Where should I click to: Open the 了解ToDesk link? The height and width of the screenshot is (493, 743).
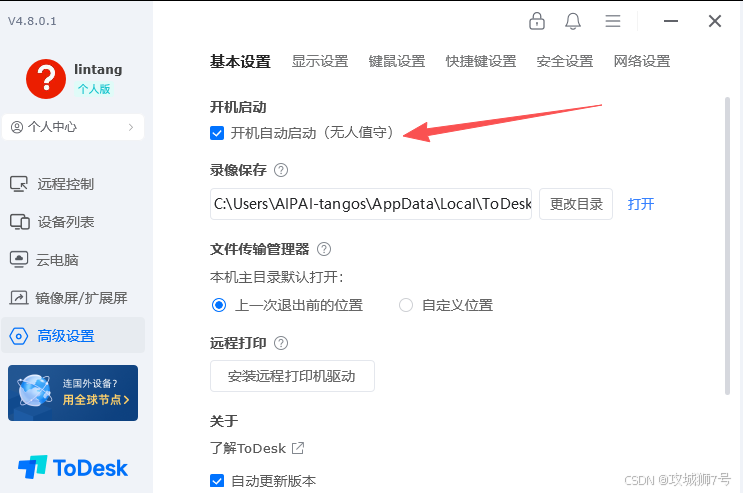coord(248,448)
